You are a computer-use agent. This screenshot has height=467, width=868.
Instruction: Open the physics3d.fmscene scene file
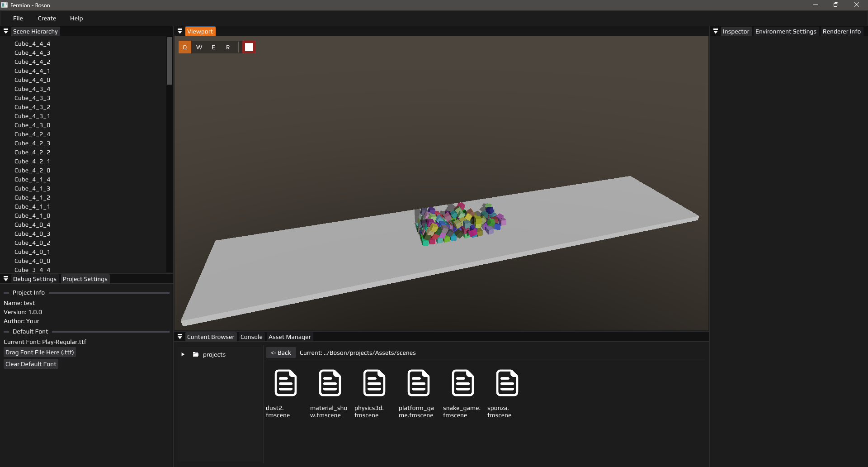tap(374, 383)
